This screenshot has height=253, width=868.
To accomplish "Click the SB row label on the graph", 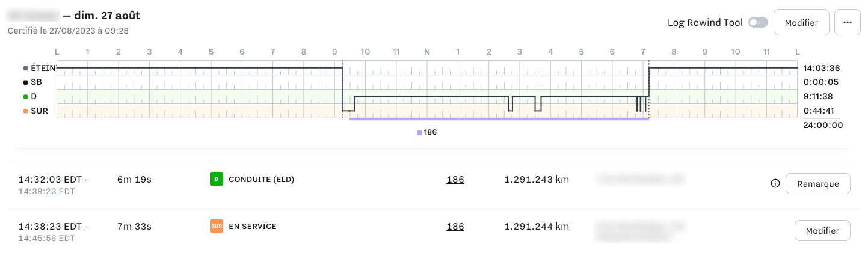I will (35, 82).
